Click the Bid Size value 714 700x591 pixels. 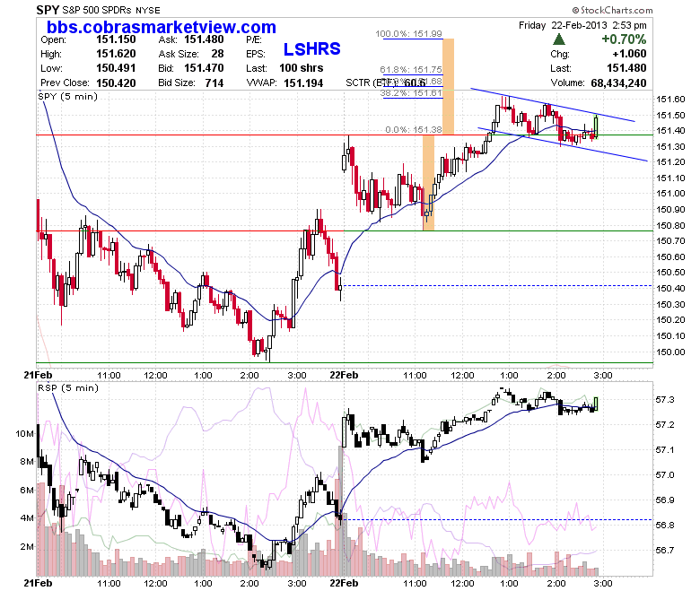[214, 83]
